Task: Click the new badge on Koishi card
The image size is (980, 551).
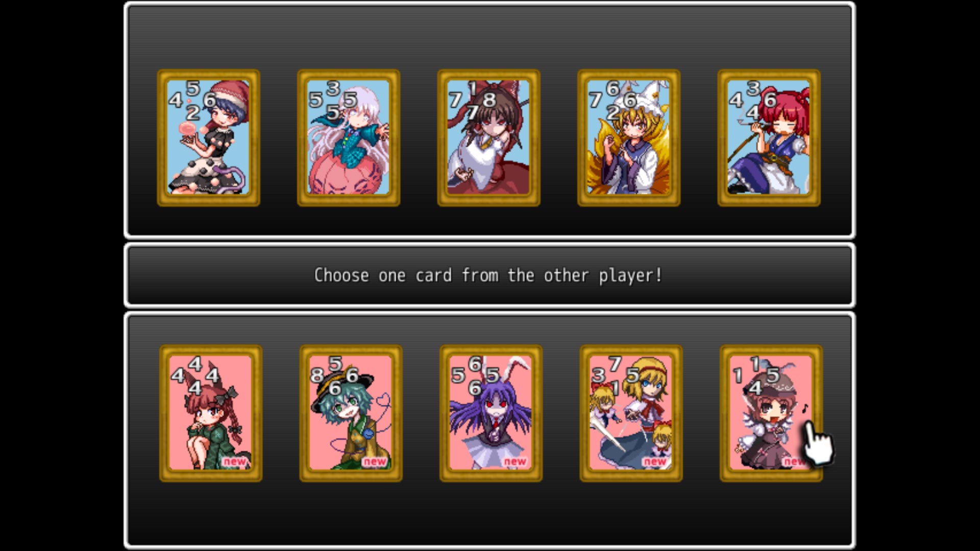Action: tap(375, 461)
